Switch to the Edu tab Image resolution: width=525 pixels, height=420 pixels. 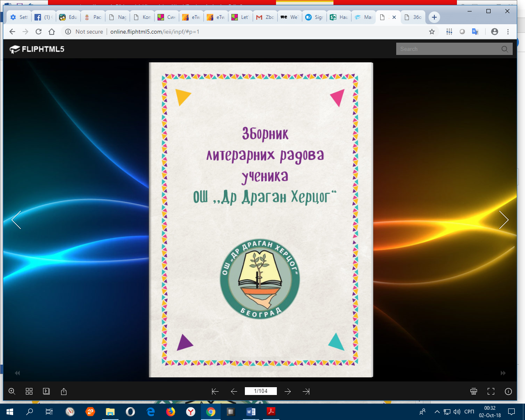68,17
